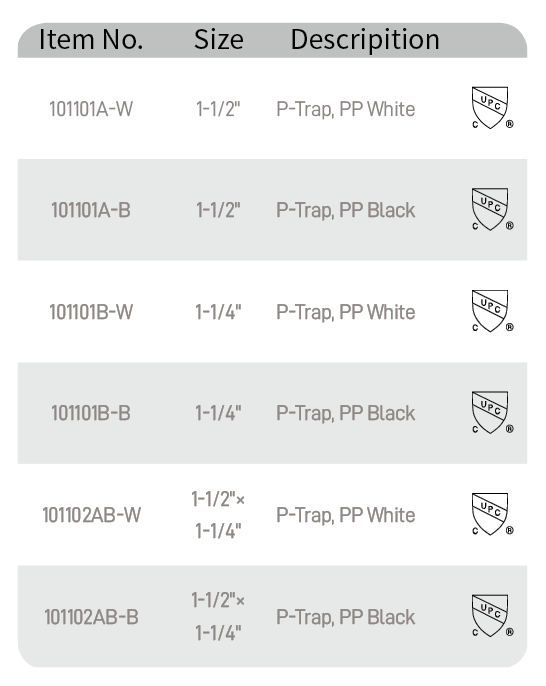Select the Item No. column header
The height and width of the screenshot is (686, 546).
tap(91, 39)
